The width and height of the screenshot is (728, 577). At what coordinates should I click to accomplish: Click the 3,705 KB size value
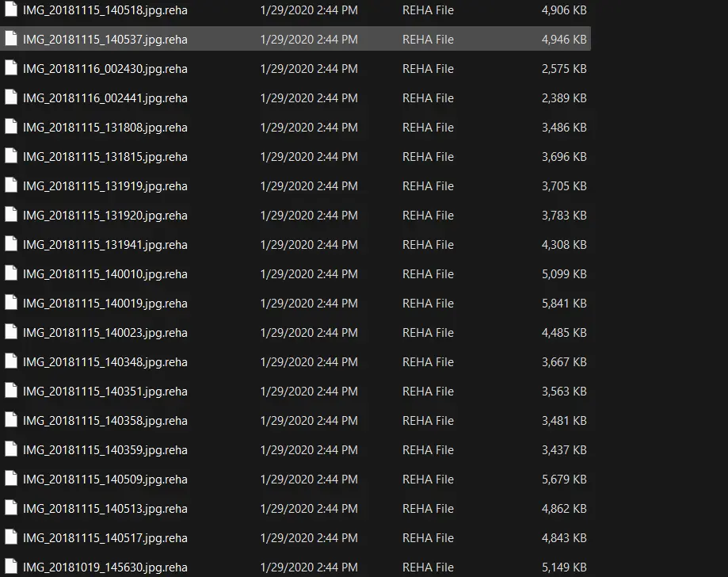tap(564, 185)
